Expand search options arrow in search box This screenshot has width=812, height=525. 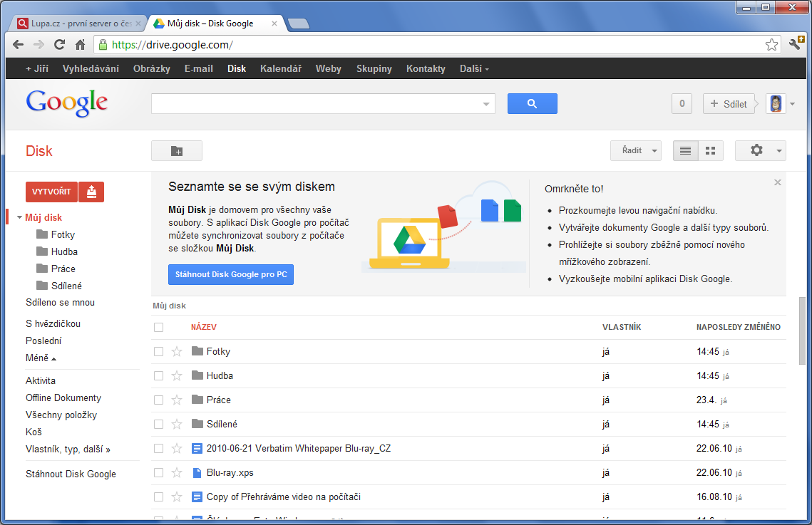(x=485, y=104)
